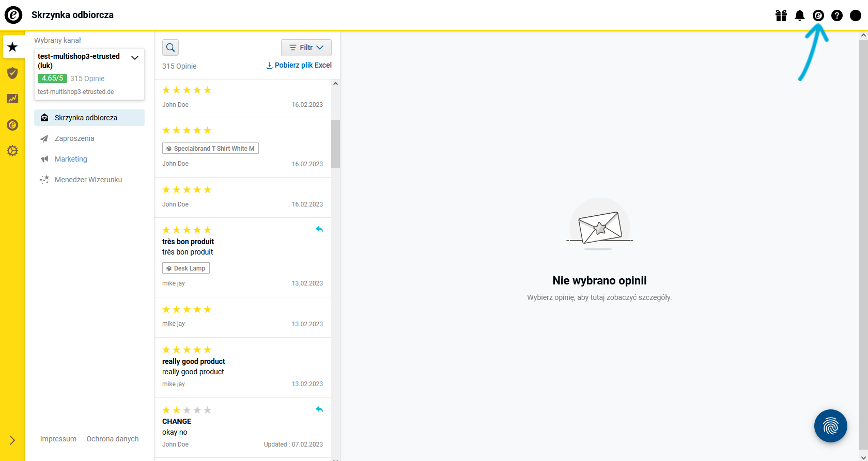Open the settings gear in sidebar

(x=12, y=151)
